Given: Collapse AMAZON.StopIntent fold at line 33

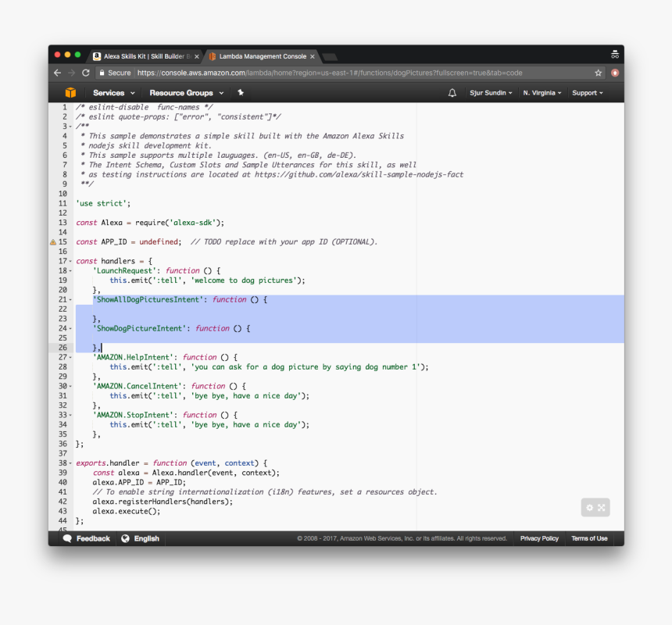Looking at the screenshot, I should click(x=70, y=415).
